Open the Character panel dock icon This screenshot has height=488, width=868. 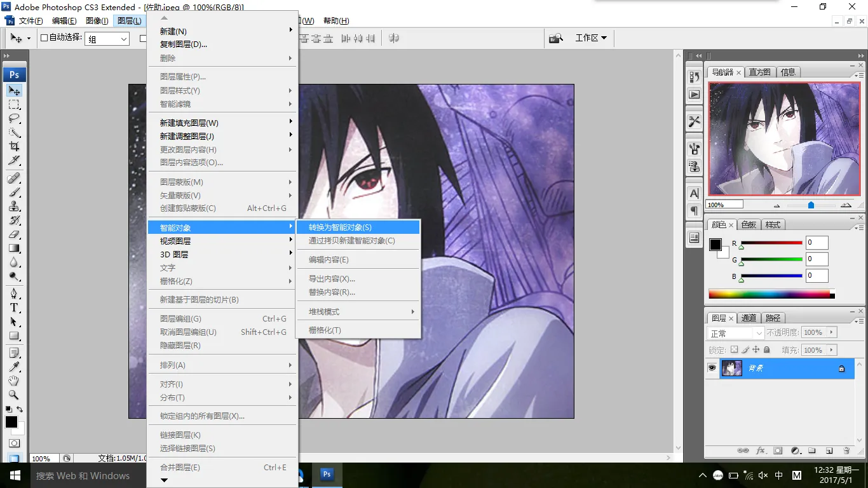pos(694,193)
